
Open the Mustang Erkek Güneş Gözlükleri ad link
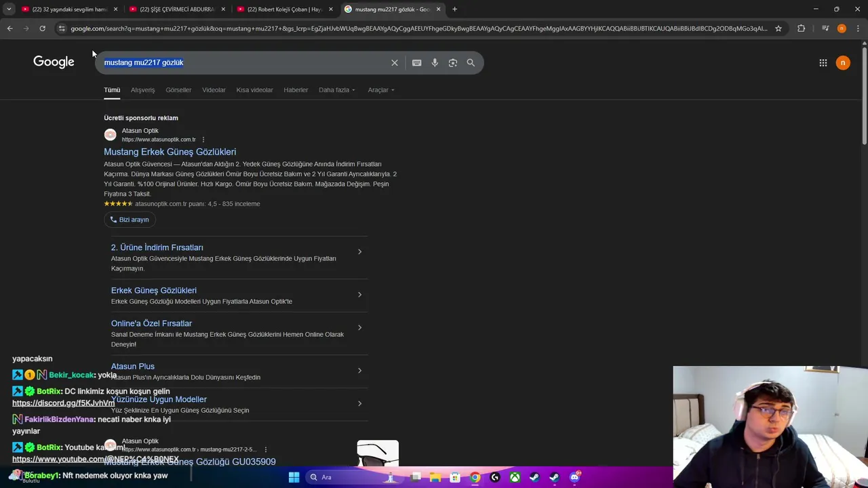tap(170, 152)
